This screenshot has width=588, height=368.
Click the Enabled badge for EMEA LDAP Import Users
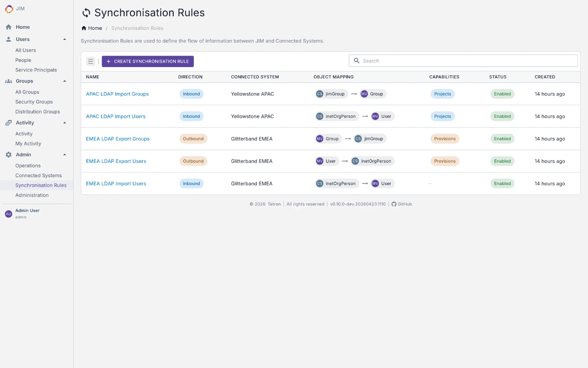click(502, 183)
